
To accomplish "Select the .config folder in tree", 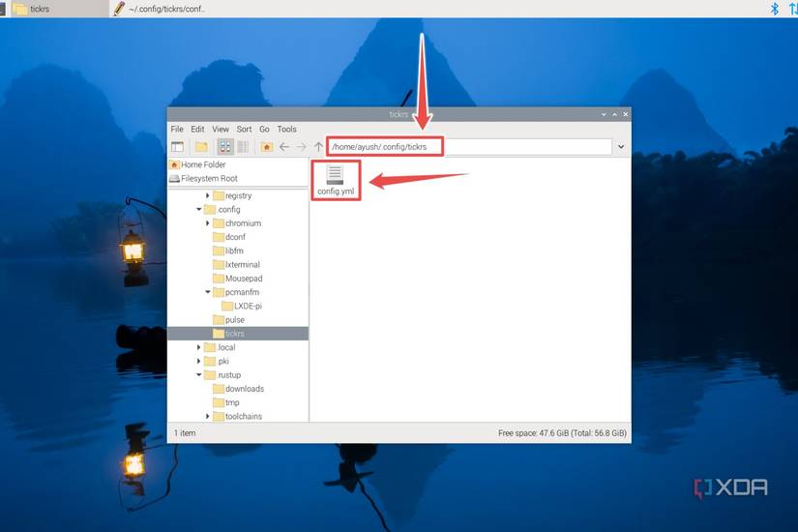I will [222, 209].
